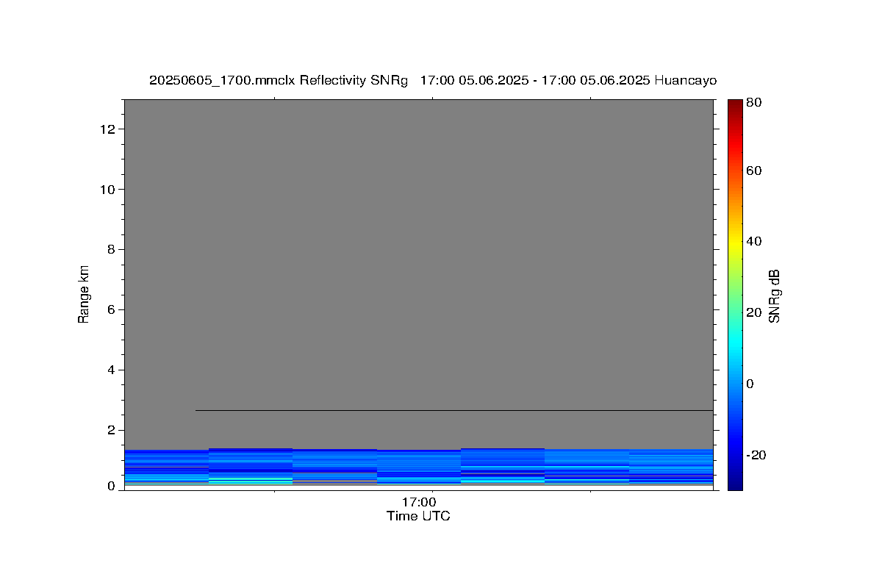This screenshot has height=588, width=882.
Task: Click the '60' colorbar tick value
Action: coord(753,171)
